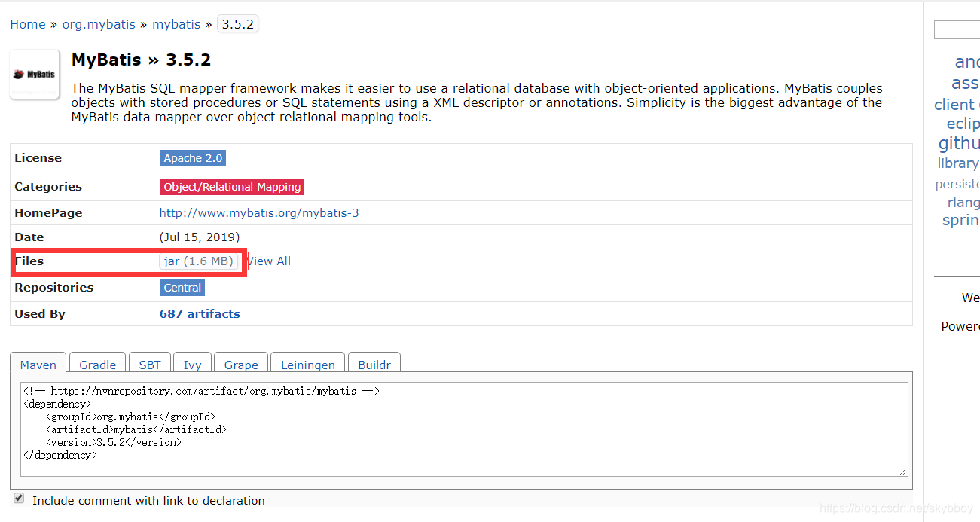Open the Home breadcrumb link

tap(28, 24)
